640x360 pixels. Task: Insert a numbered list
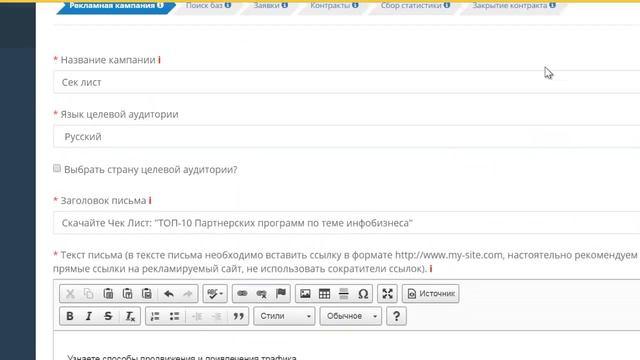(155, 316)
